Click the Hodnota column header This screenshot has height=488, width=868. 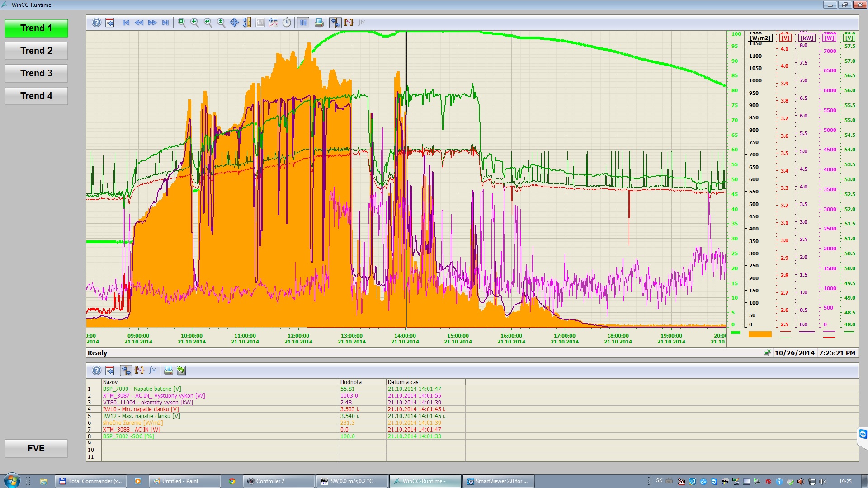click(x=363, y=382)
